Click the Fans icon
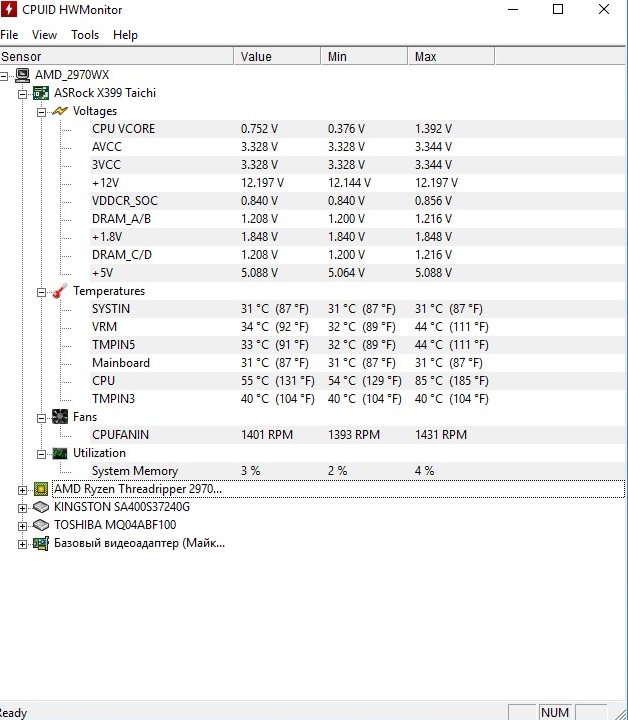628x720 pixels. 60,417
